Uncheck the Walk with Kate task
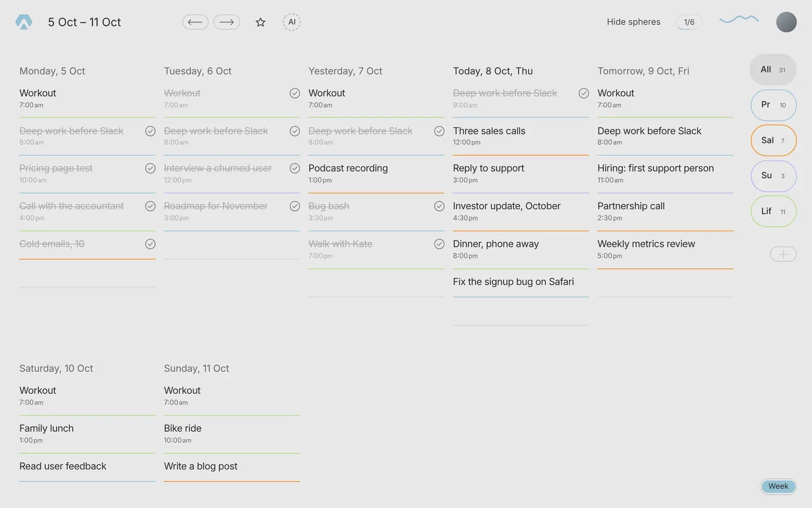812x508 pixels. coord(439,244)
